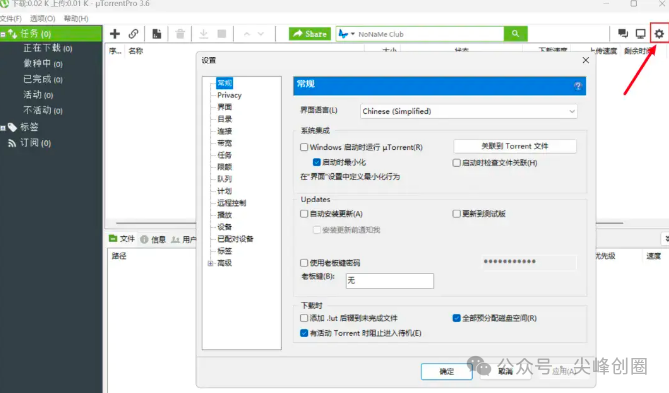Cancel settings with 取消 button
Screen dimensions: 669x393
[x=505, y=372]
